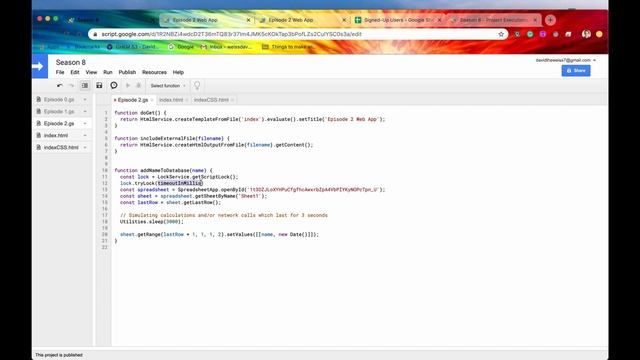This screenshot has height=360, width=640.
Task: Open indexCSS.html in the file list
Action: click(x=61, y=147)
